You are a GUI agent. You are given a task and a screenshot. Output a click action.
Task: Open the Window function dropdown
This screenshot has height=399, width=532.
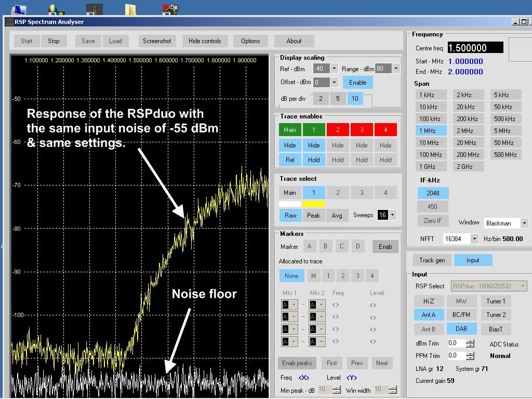click(x=524, y=223)
